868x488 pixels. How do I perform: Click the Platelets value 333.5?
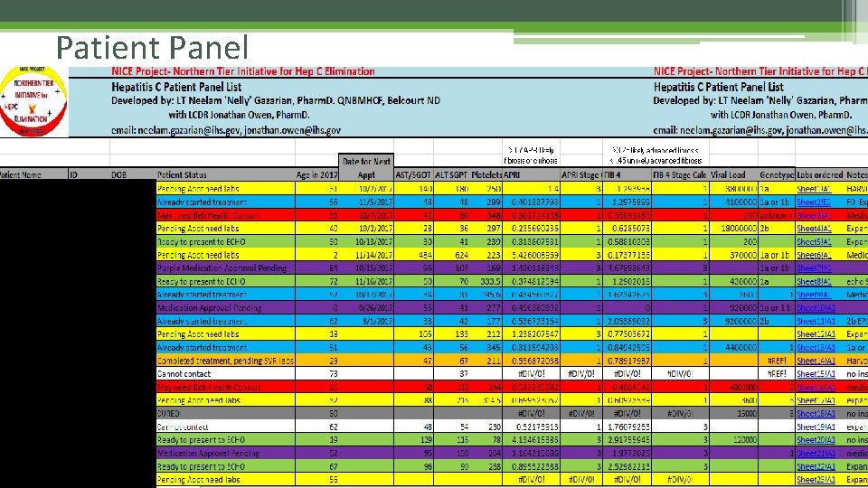point(486,282)
